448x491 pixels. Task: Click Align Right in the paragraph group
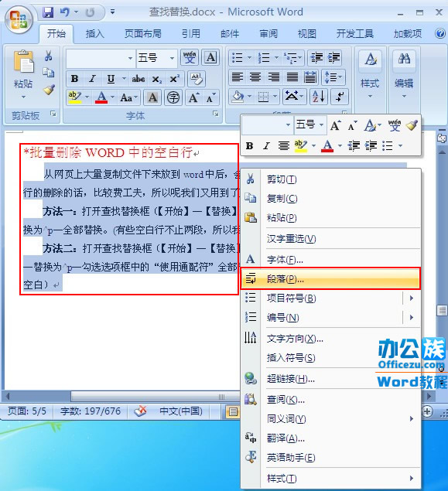(273, 77)
